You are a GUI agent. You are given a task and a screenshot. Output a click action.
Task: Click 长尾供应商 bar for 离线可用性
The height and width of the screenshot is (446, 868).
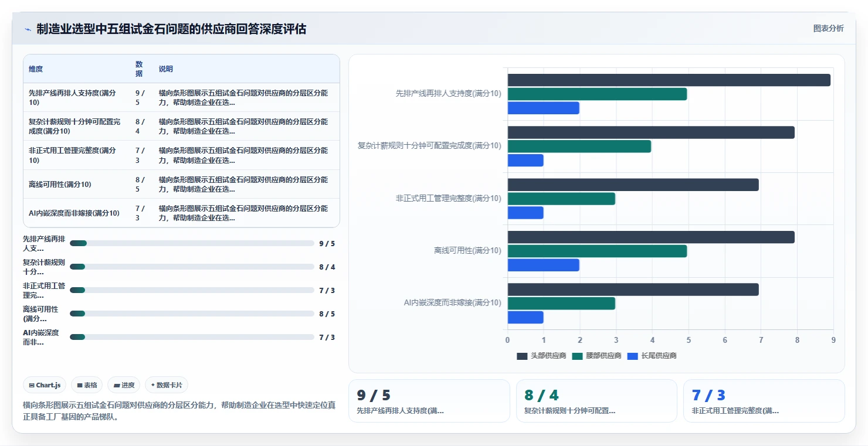544,265
